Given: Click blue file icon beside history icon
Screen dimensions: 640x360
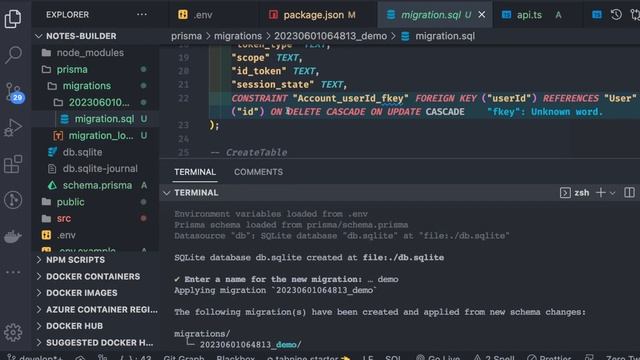Looking at the screenshot, I should pos(597,15).
